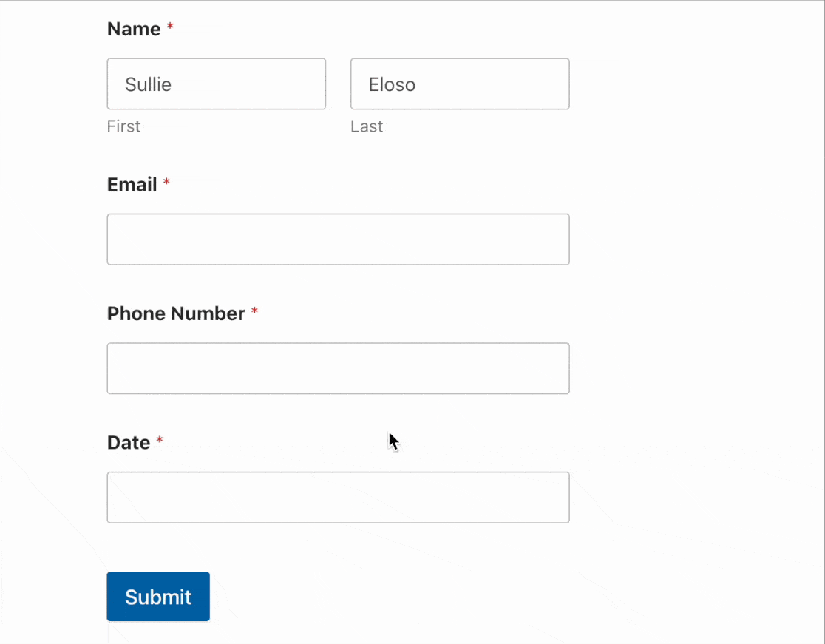The width and height of the screenshot is (825, 644).
Task: Click the red asterisk next to Name
Action: pyautogui.click(x=170, y=24)
